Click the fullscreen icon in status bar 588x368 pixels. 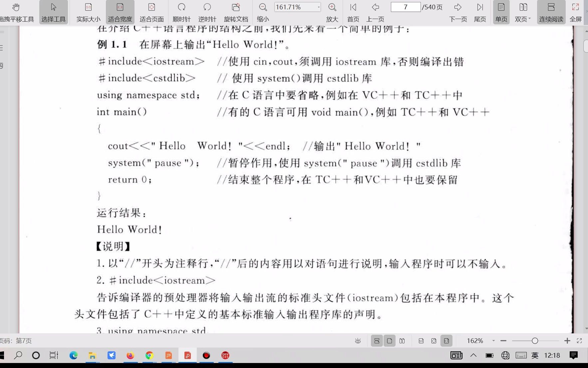[579, 341]
